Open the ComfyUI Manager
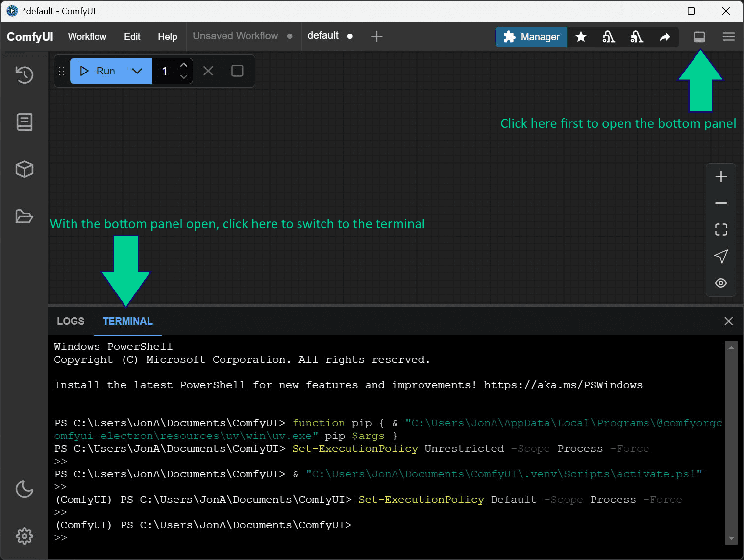Image resolution: width=744 pixels, height=560 pixels. tap(531, 37)
